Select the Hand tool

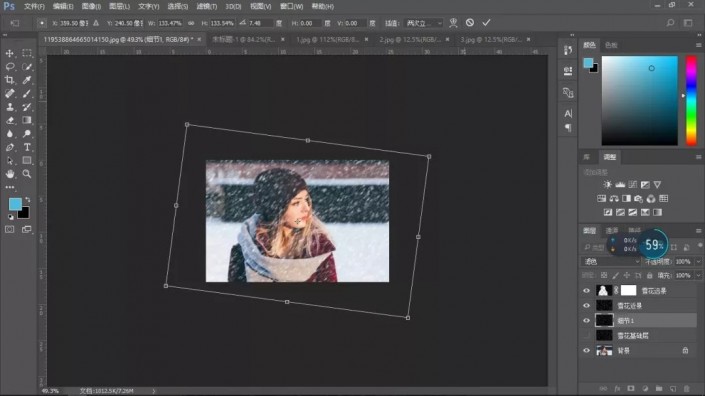click(9, 174)
